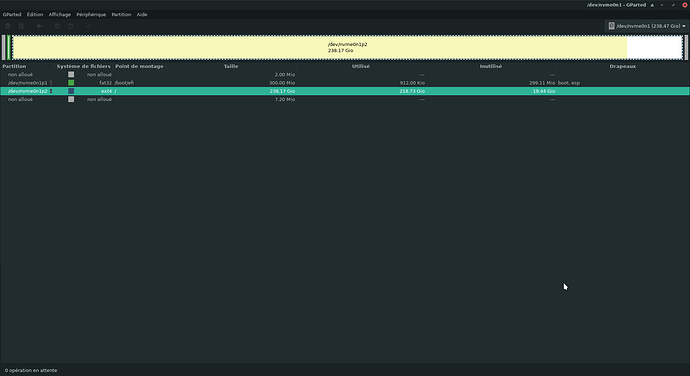Click the Copy partition toolbar icon

pyautogui.click(x=57, y=26)
